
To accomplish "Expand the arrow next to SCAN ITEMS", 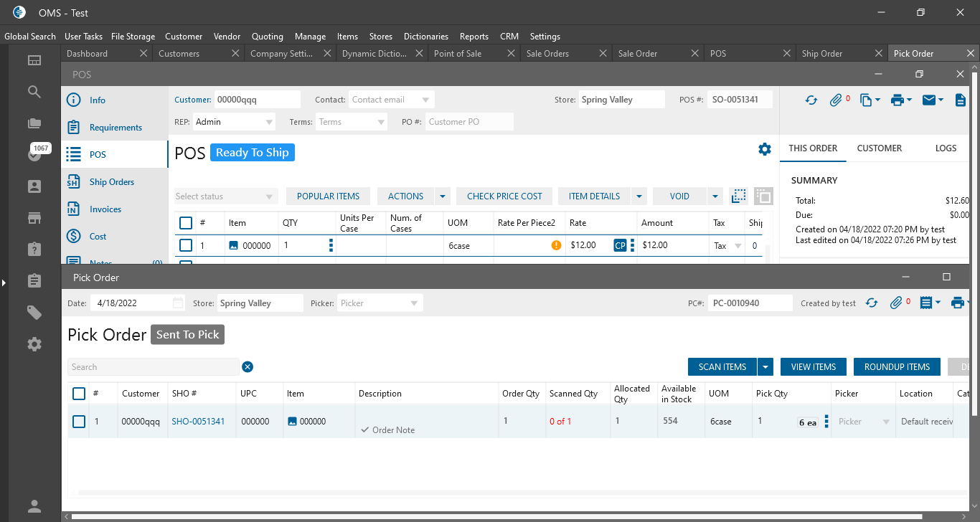I will (x=766, y=367).
